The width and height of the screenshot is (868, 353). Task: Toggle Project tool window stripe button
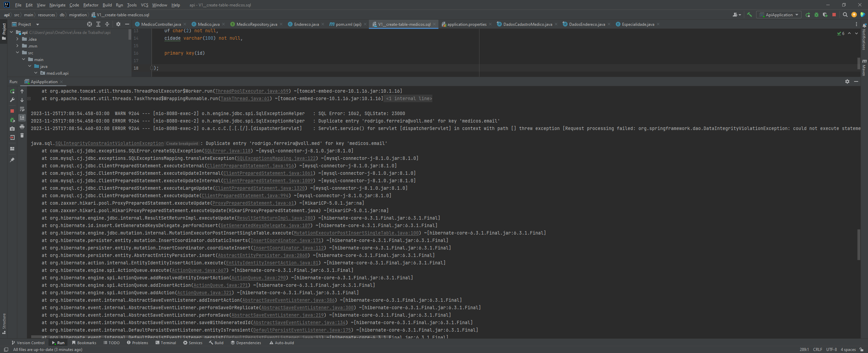[x=4, y=32]
